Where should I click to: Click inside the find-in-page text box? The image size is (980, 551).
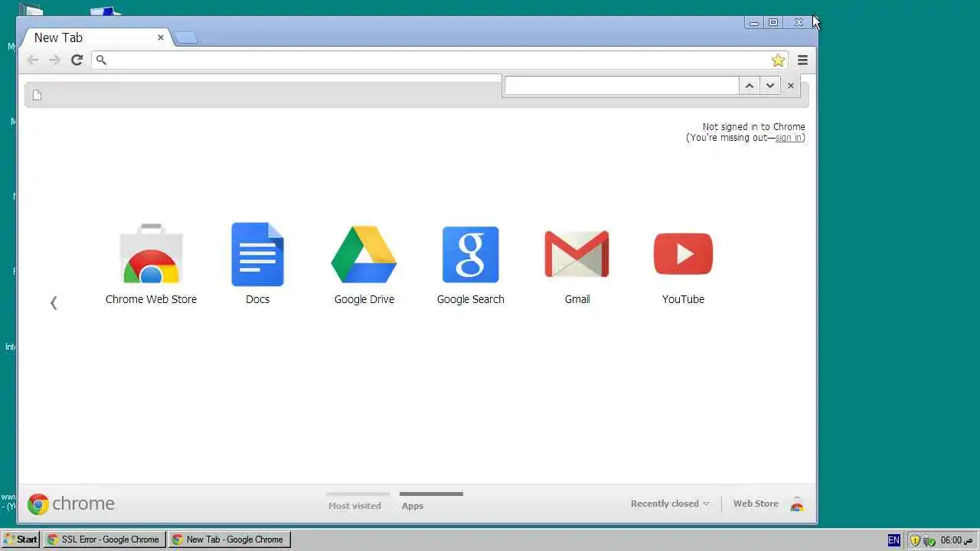click(x=622, y=86)
